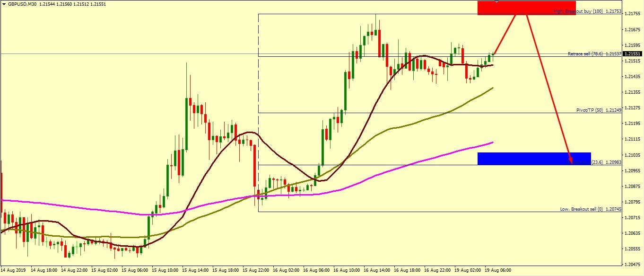Click the 1.21675 price scale value
Screen dimensions: 644x276
632,30
